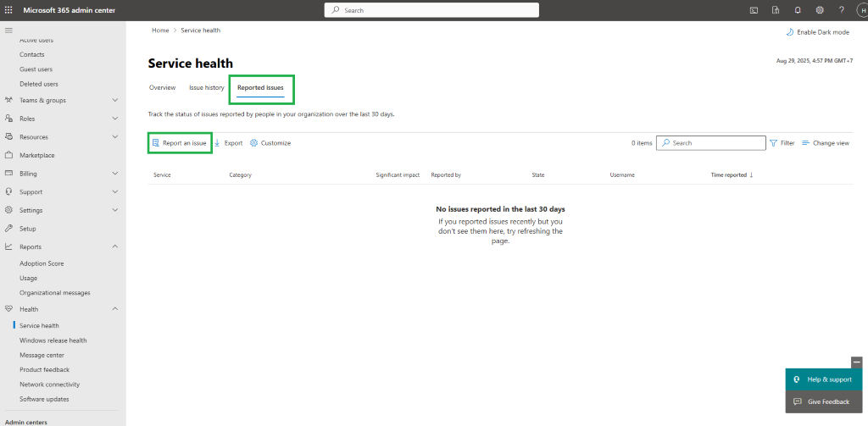
Task: Open the app launcher waffle icon
Action: pyautogui.click(x=8, y=10)
